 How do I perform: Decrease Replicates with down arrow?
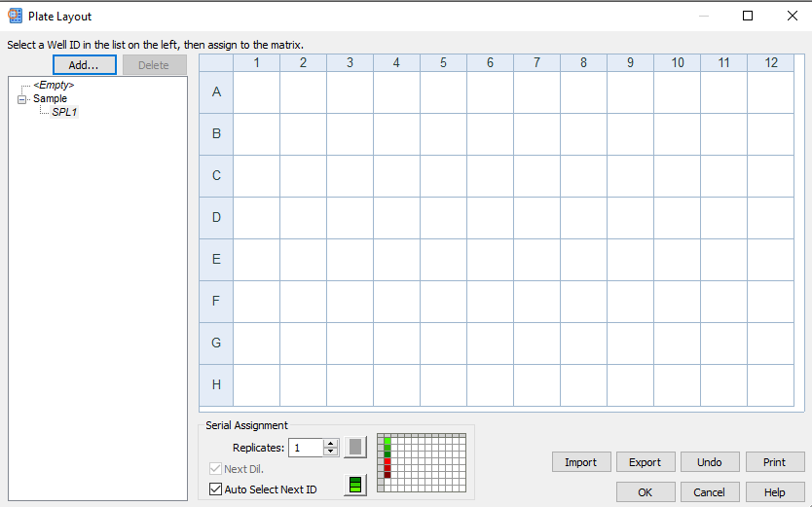(330, 452)
